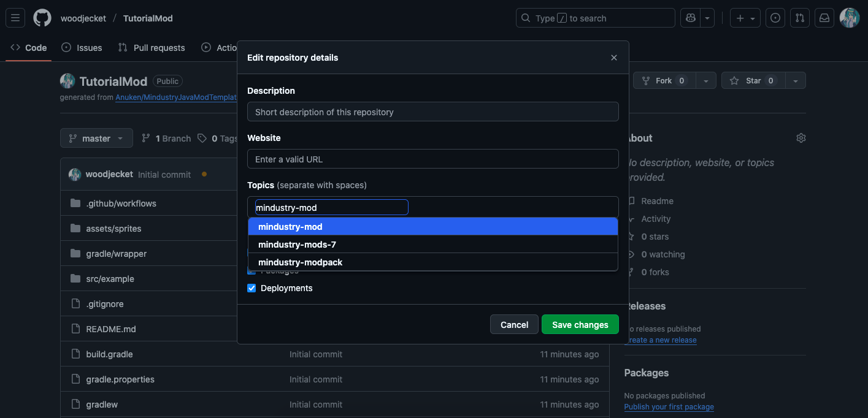Click the issues icon near the top right
868x418 pixels.
coord(775,18)
